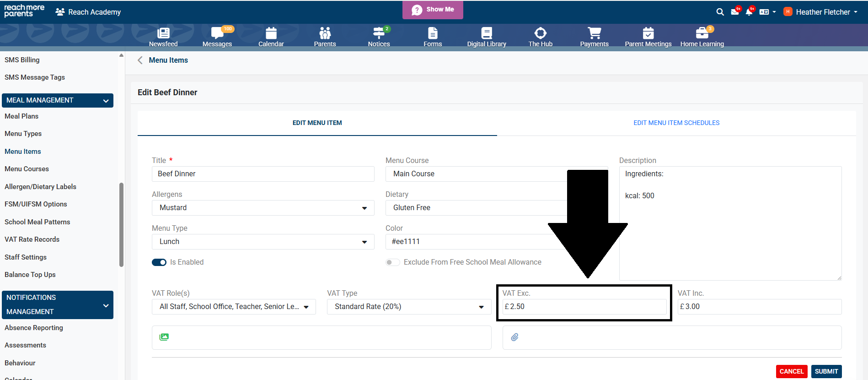Screen dimensions: 868x380
Task: Open the Newsfeed icon
Action: 163,33
